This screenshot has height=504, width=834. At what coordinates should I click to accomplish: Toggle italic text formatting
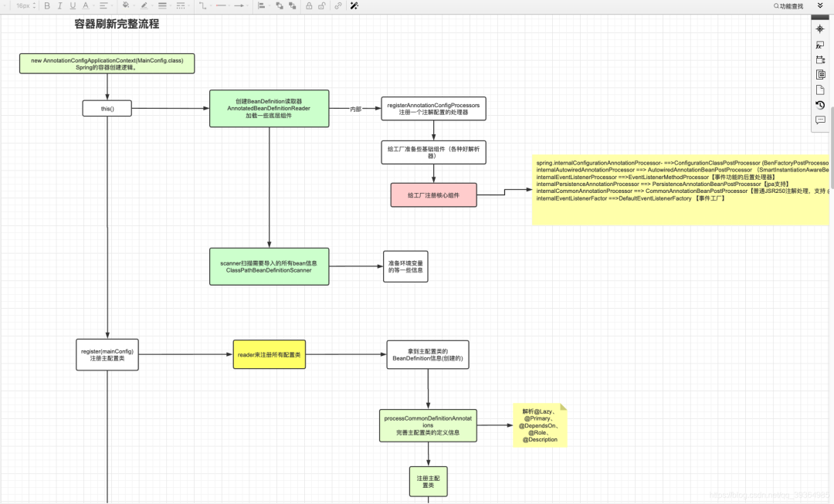click(59, 6)
